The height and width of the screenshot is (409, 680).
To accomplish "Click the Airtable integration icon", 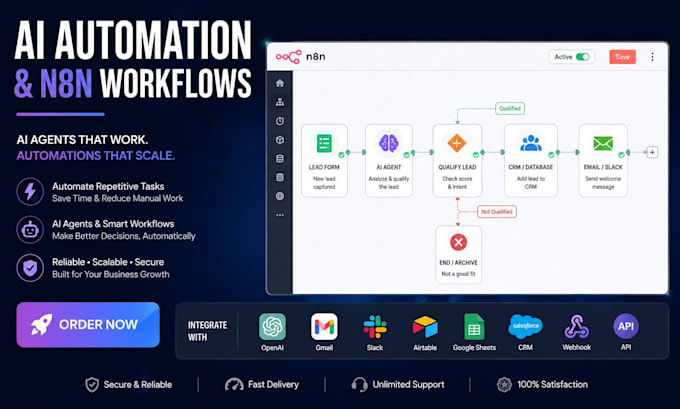I will pos(425,327).
